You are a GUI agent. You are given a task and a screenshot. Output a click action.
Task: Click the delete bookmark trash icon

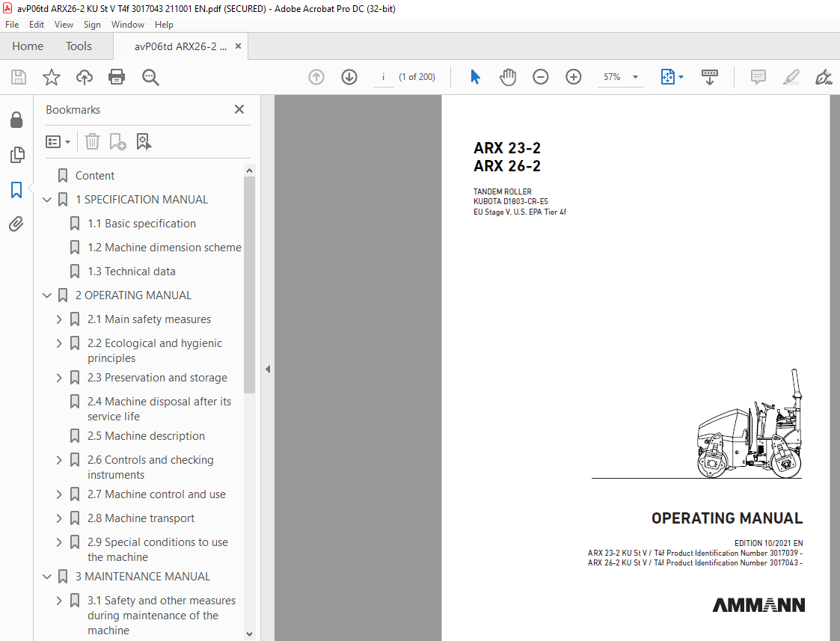point(92,142)
